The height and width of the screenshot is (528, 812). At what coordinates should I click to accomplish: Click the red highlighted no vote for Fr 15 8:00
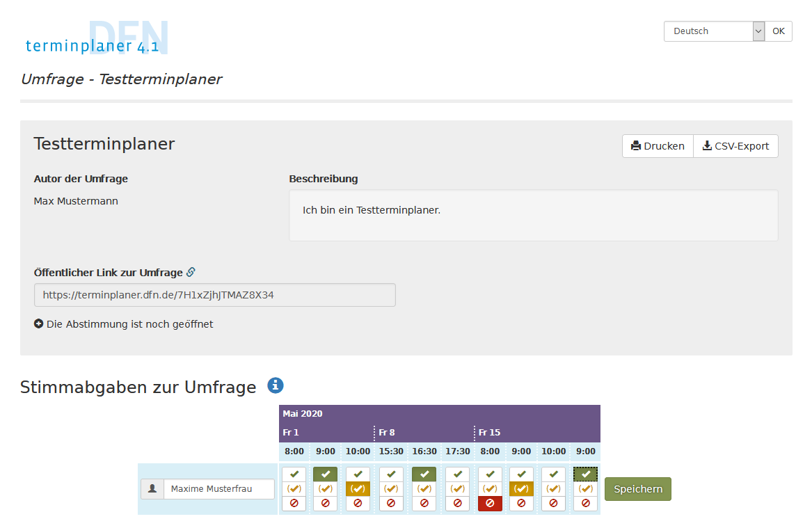click(x=490, y=504)
